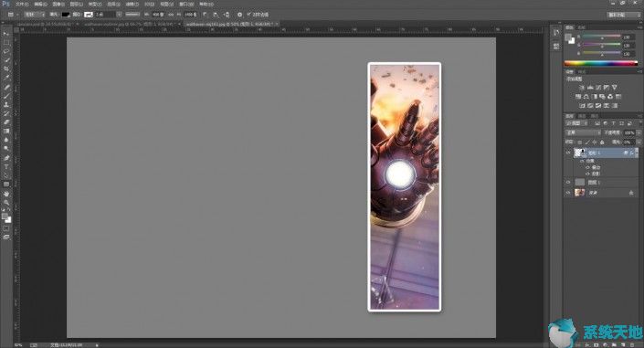This screenshot has height=348, width=644.
Task: Open the first menu after Ps logo
Action: (22, 4)
